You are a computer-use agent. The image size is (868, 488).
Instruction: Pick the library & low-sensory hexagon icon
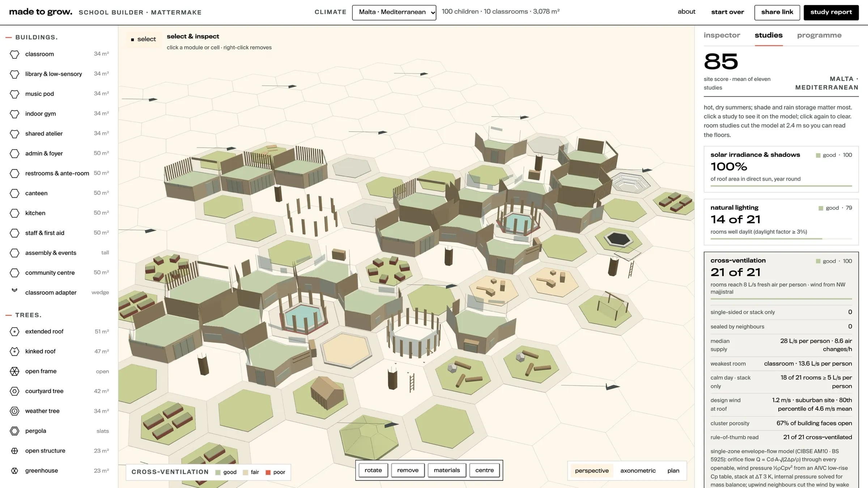(14, 74)
